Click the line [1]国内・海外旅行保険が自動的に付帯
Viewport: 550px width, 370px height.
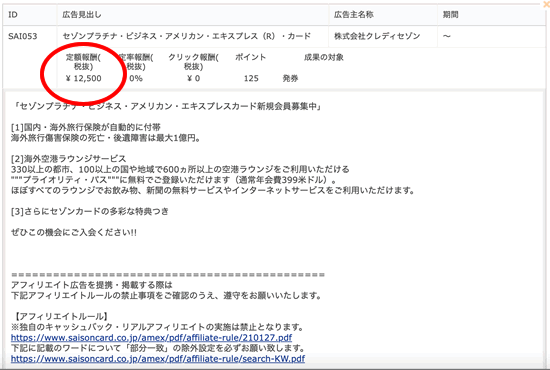click(x=86, y=127)
